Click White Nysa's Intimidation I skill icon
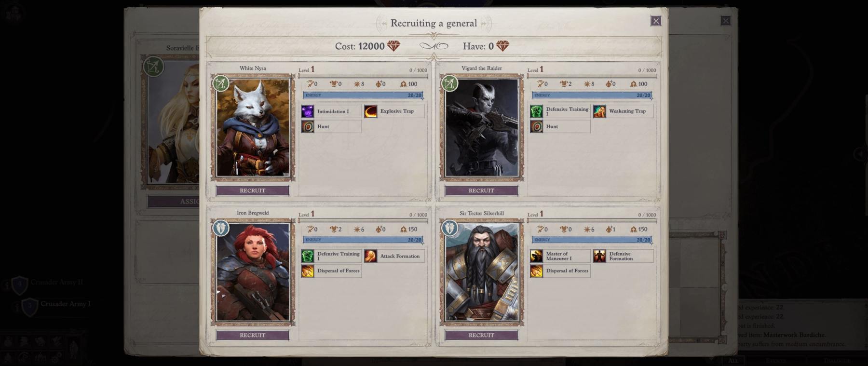The height and width of the screenshot is (366, 868). click(308, 111)
